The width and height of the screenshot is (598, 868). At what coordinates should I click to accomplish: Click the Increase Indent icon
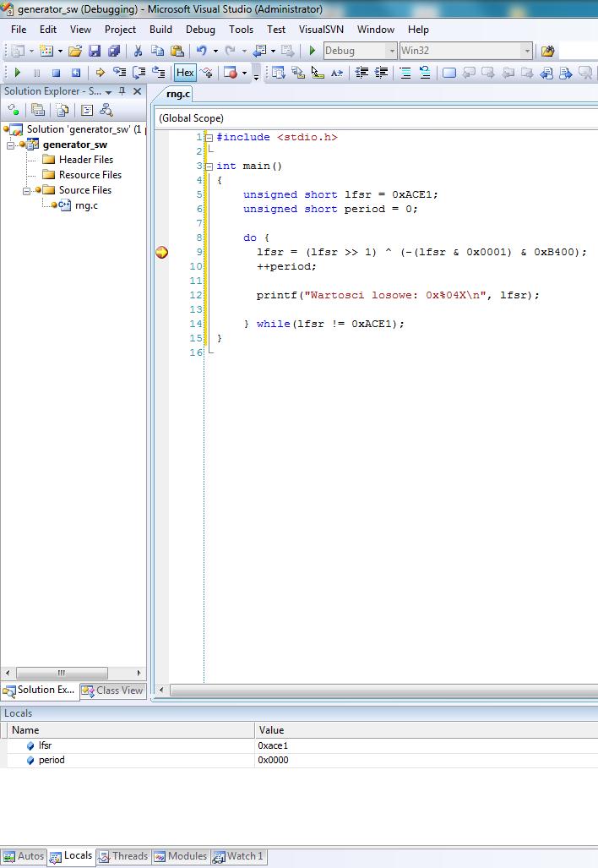point(381,73)
